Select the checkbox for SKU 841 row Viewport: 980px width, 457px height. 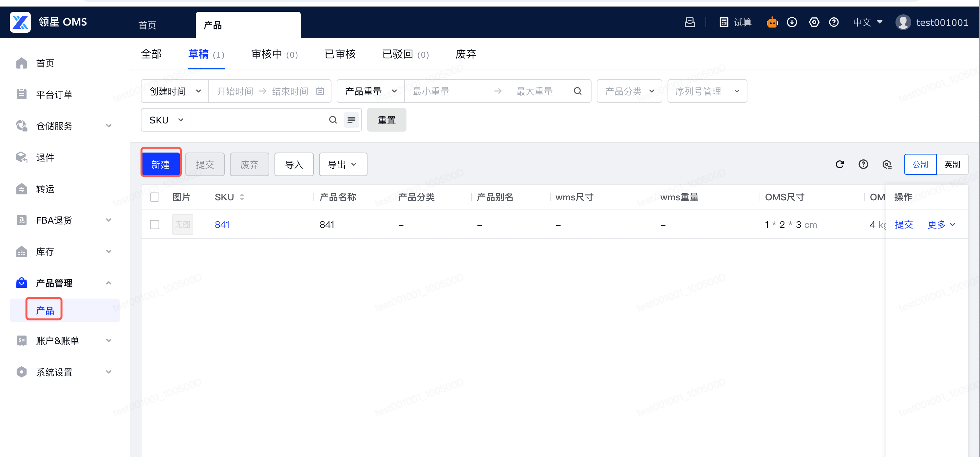pyautogui.click(x=155, y=224)
